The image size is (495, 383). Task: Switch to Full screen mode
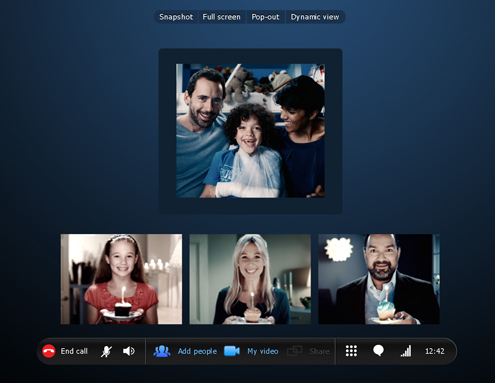221,17
